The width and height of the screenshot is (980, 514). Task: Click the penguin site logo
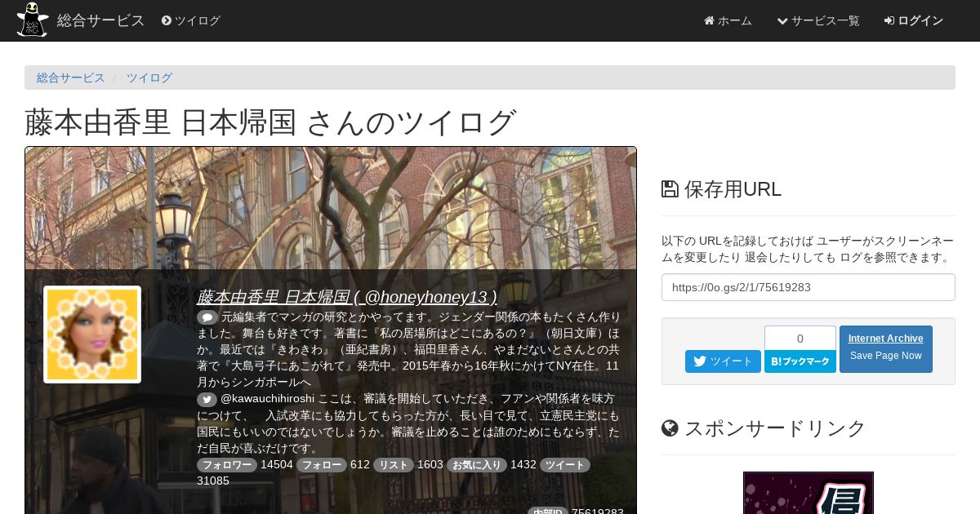coord(32,20)
